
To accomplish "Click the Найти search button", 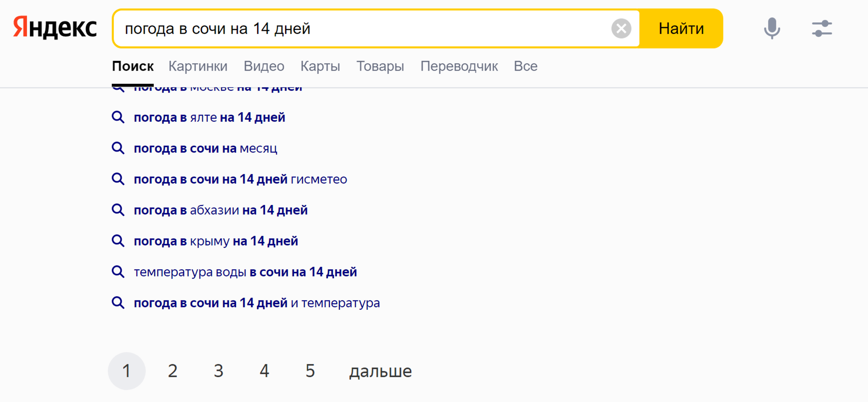I will [681, 29].
